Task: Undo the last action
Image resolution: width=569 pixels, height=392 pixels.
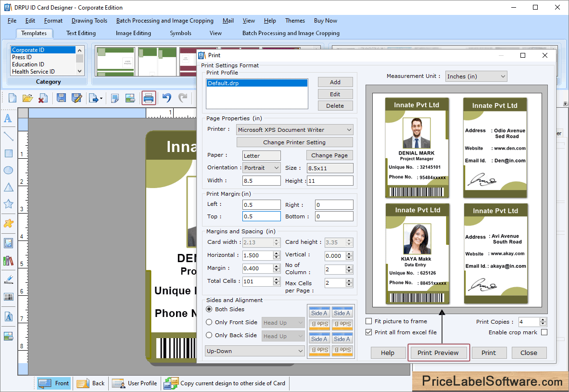Action: [x=166, y=98]
